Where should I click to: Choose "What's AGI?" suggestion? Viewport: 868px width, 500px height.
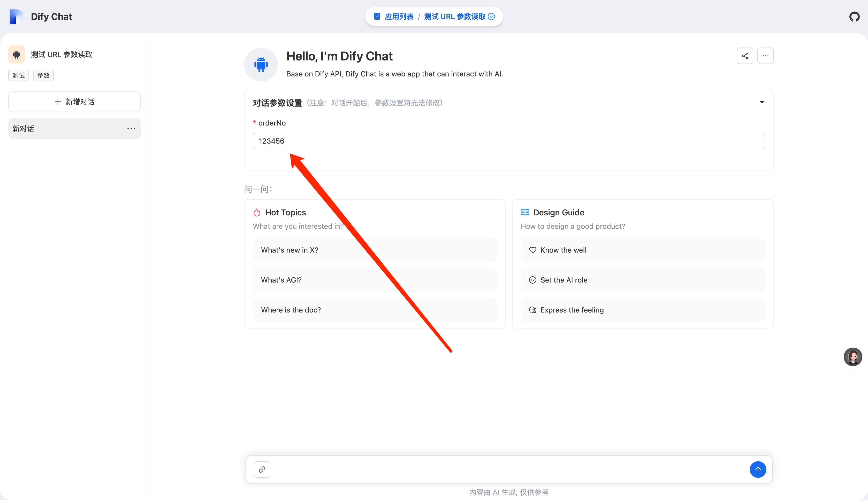tap(375, 280)
